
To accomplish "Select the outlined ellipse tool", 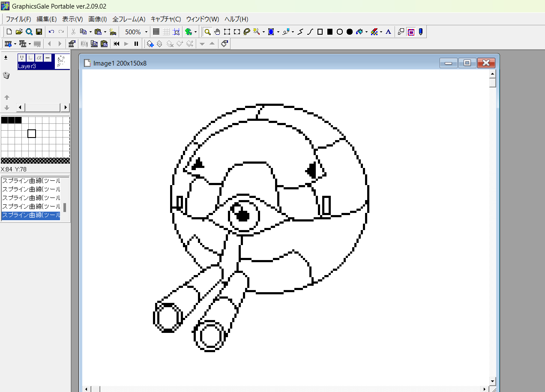I will pos(340,32).
